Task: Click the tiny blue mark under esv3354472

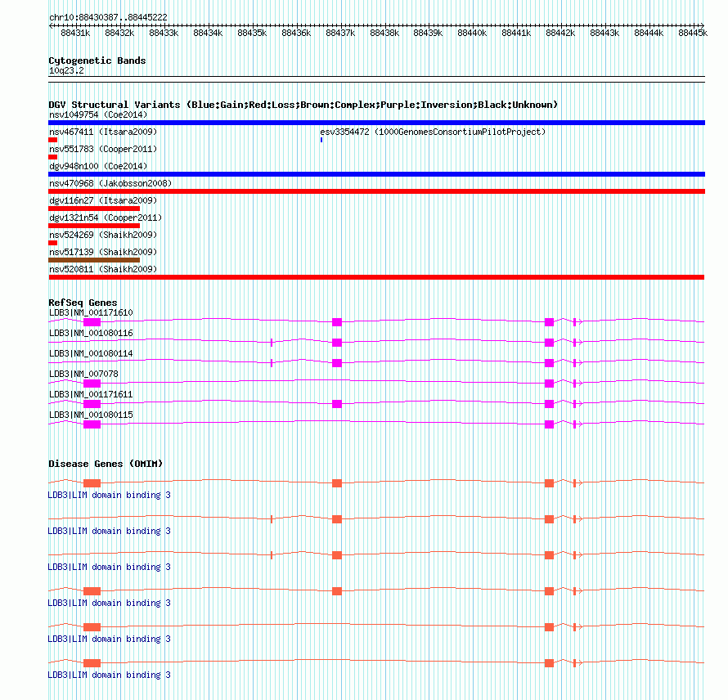Action: pos(321,140)
